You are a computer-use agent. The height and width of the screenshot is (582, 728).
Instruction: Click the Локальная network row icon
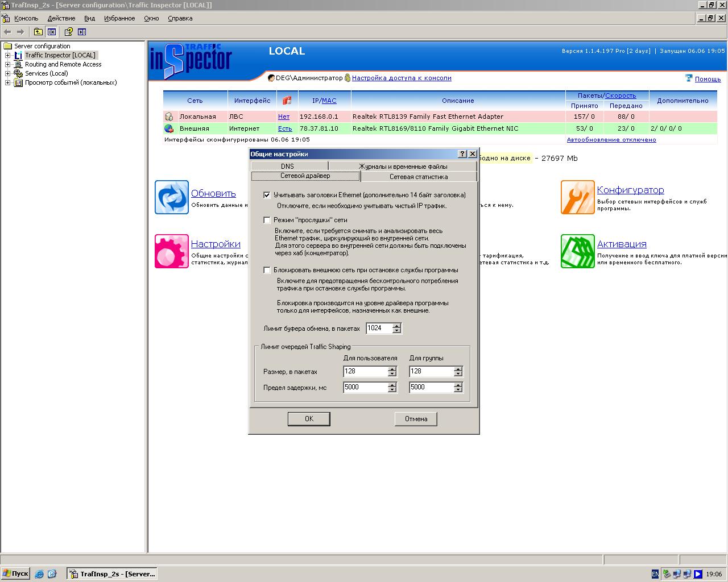pos(169,117)
